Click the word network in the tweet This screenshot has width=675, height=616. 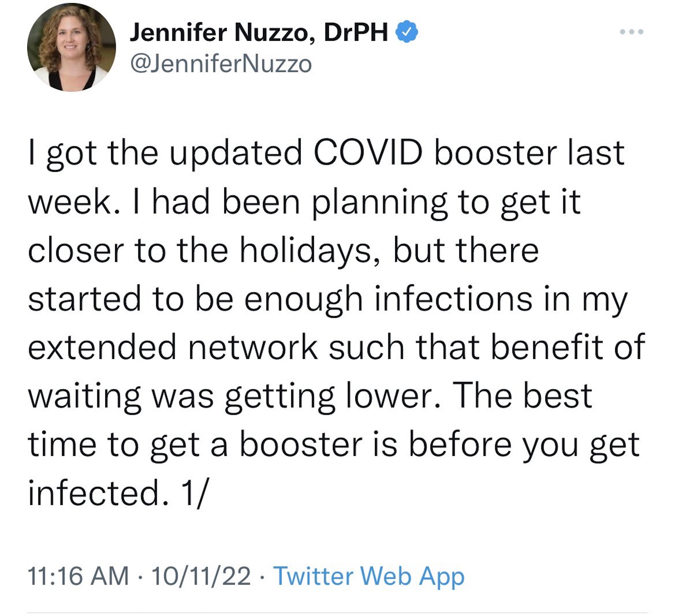coord(253,347)
